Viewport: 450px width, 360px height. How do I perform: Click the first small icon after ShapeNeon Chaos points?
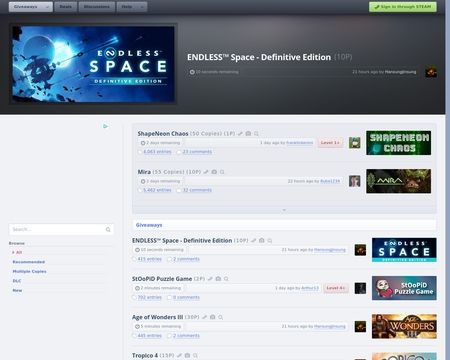coord(240,134)
